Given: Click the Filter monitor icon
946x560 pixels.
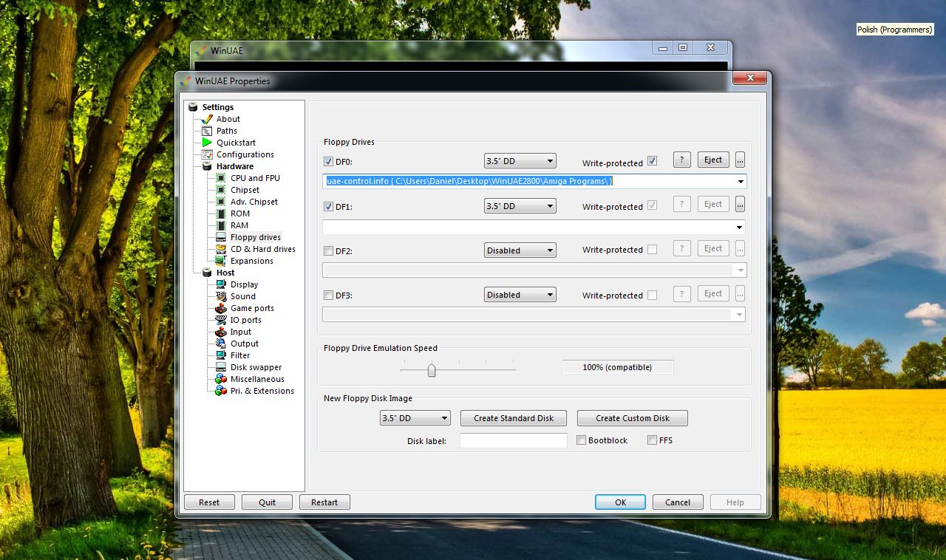Looking at the screenshot, I should pos(221,355).
